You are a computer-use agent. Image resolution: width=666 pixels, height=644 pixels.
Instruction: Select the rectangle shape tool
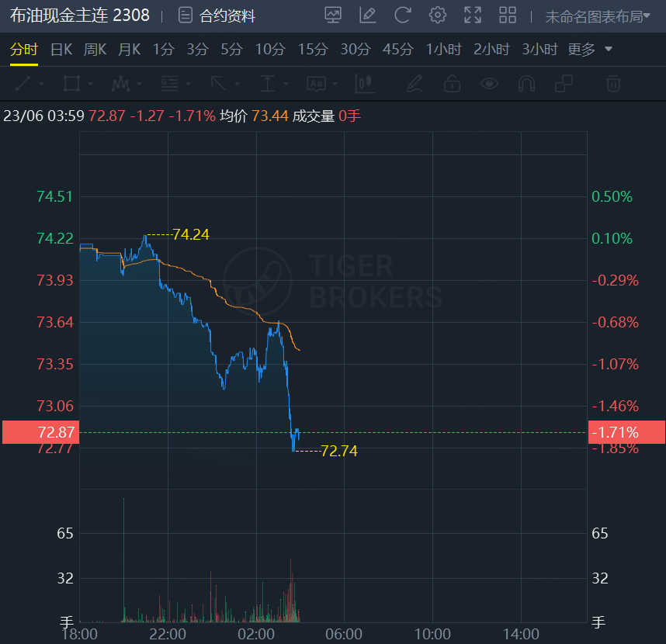pyautogui.click(x=71, y=83)
